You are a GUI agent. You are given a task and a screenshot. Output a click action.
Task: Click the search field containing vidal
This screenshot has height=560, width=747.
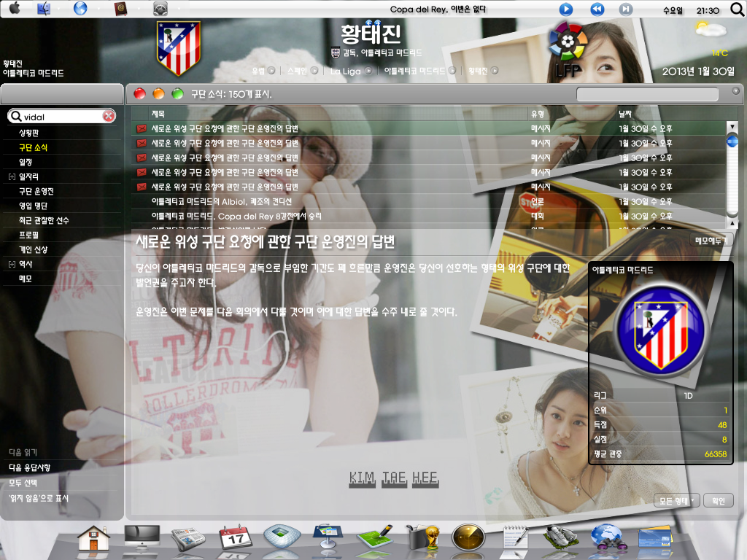pos(61,116)
